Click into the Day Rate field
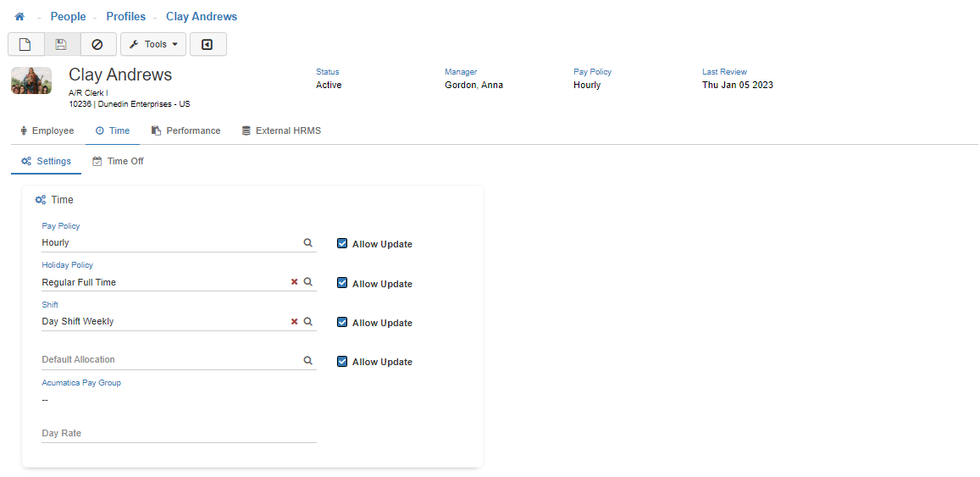Screen dimensions: 980x477 point(178,433)
